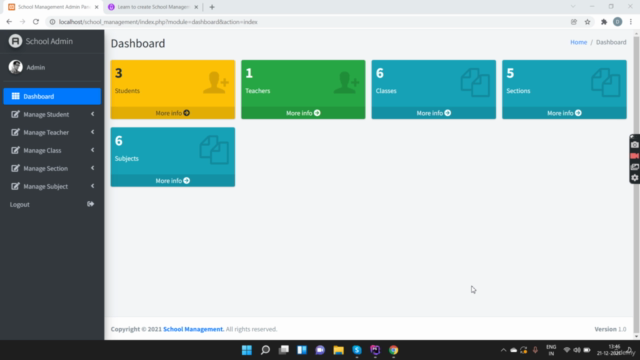
Task: Click the Manage Section edit icon
Action: pos(15,168)
